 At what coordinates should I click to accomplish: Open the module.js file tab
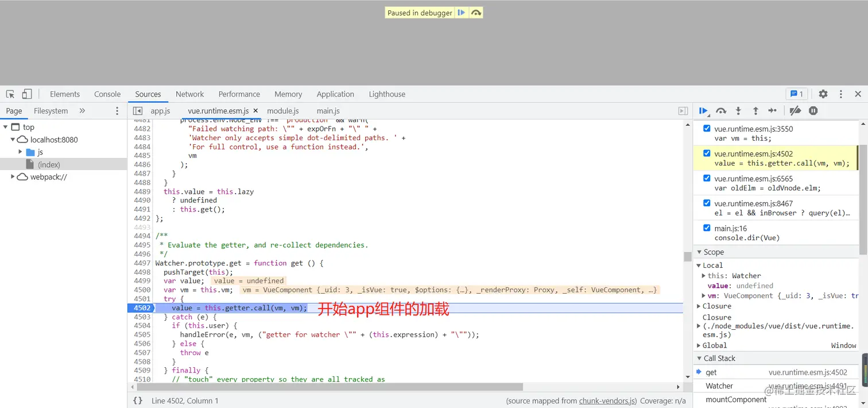pos(283,111)
